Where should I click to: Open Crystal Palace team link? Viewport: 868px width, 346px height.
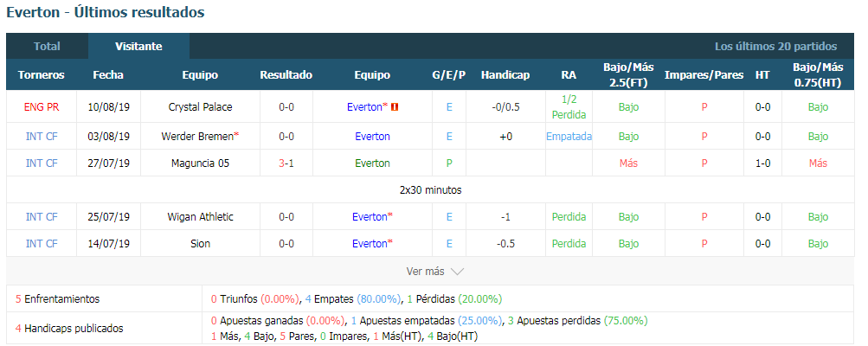pos(200,107)
